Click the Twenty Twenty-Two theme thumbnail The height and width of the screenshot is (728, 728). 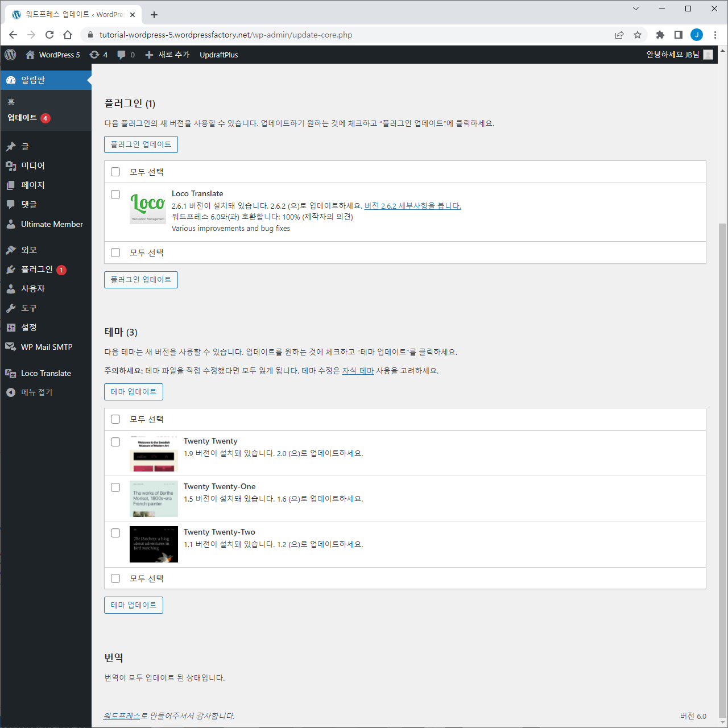(154, 544)
